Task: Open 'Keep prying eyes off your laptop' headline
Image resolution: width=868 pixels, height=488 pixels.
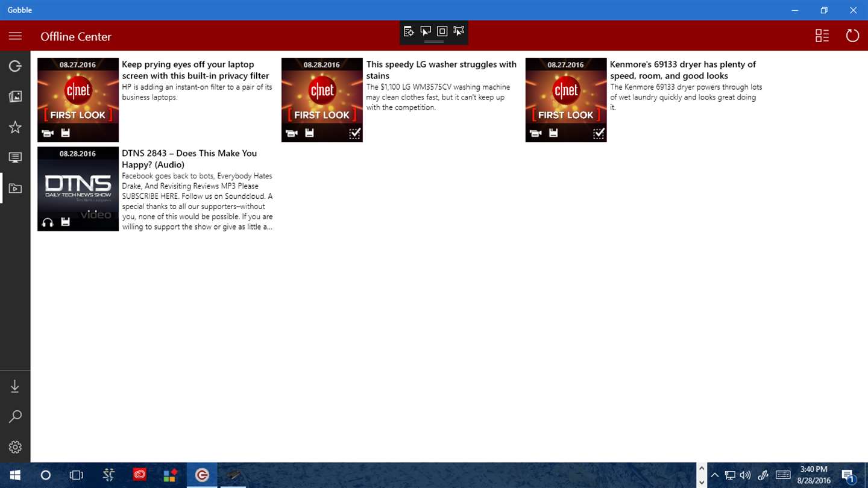Action: tap(196, 70)
